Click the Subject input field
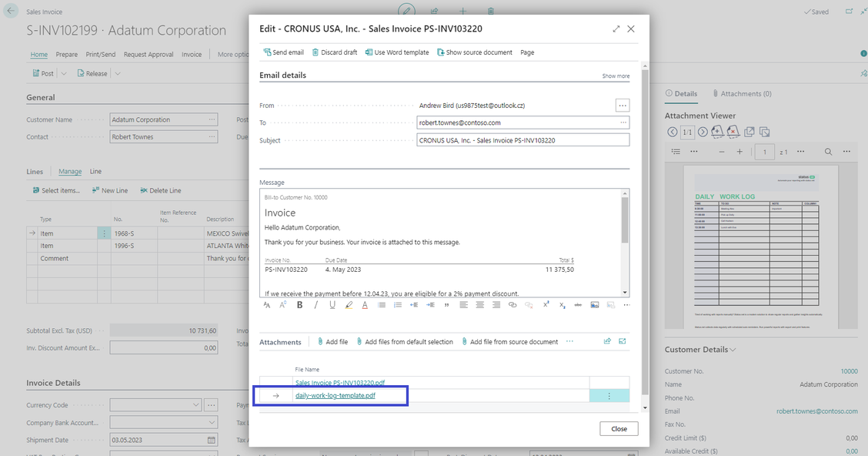This screenshot has height=456, width=868. [x=522, y=140]
